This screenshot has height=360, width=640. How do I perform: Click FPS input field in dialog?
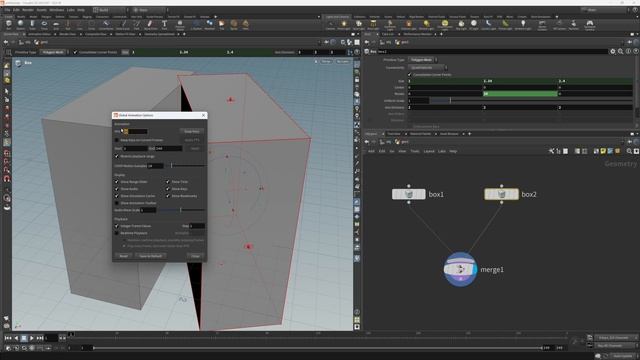[x=136, y=131]
